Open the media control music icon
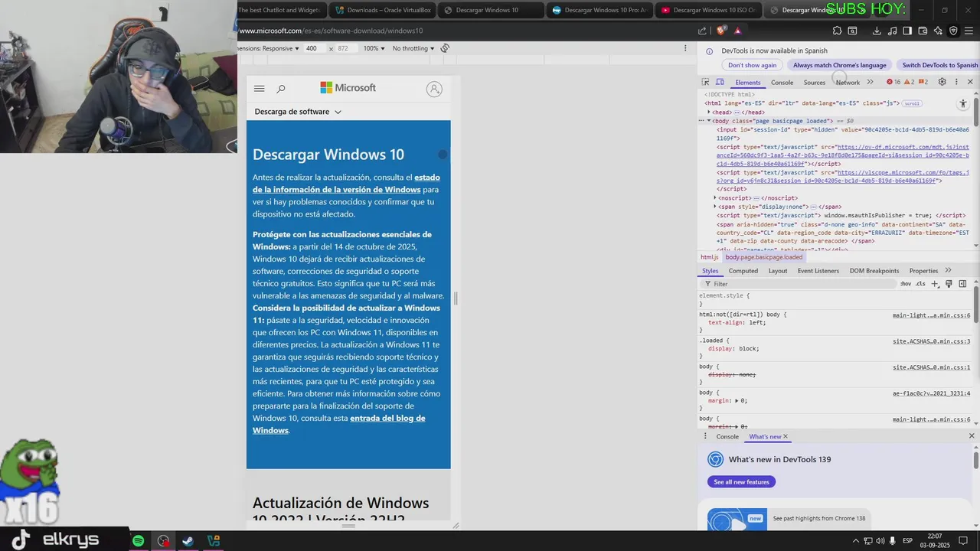 (x=893, y=31)
